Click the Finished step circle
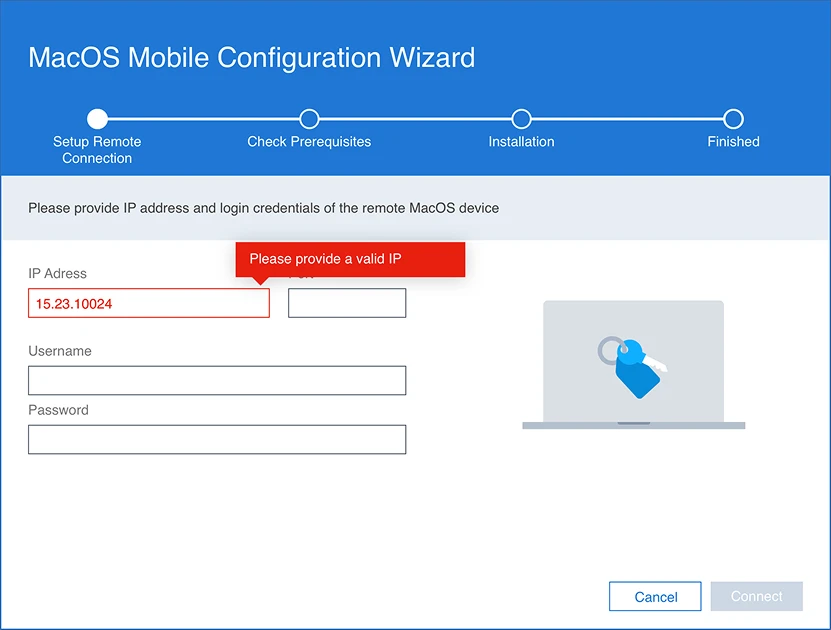Image resolution: width=831 pixels, height=630 pixels. [x=733, y=119]
